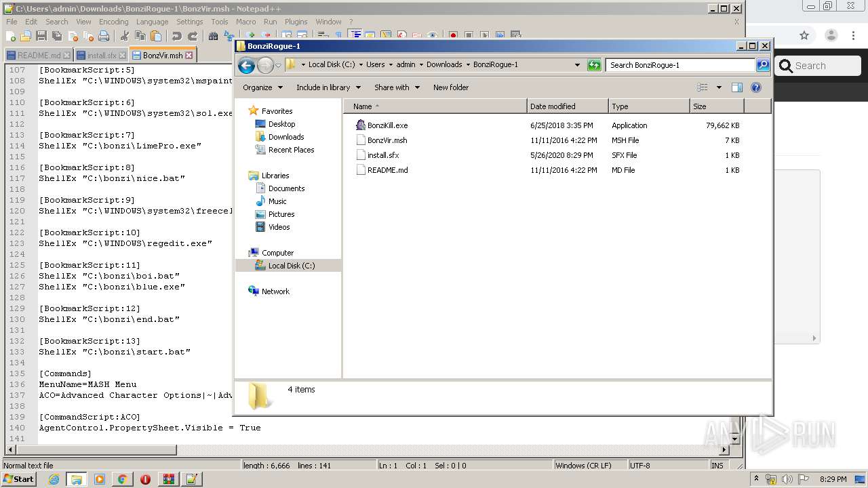This screenshot has height=488, width=868.
Task: Click New file icon in Notepad++ toolbar
Action: point(11,35)
